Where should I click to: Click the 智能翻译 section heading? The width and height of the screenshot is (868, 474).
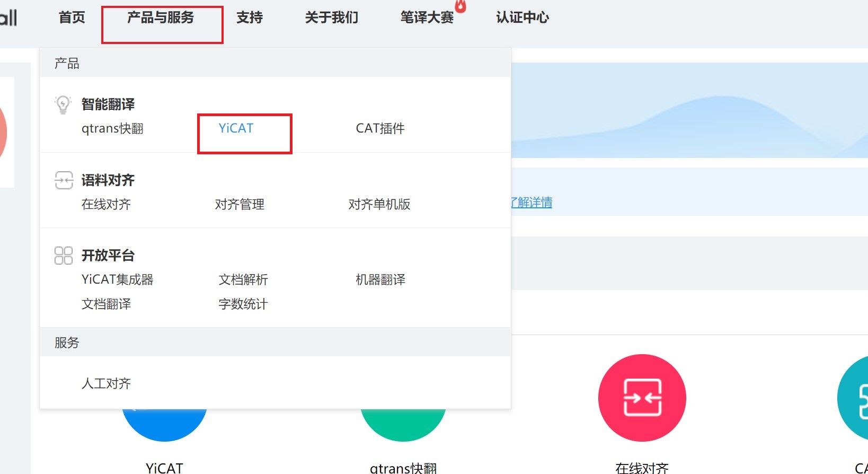tap(108, 104)
